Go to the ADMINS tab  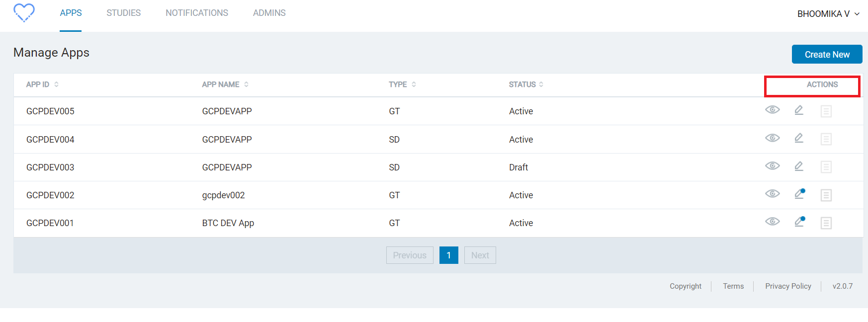269,13
